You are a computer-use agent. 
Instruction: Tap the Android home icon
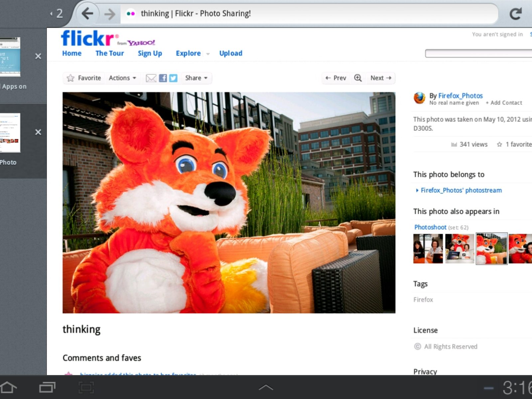[9, 387]
